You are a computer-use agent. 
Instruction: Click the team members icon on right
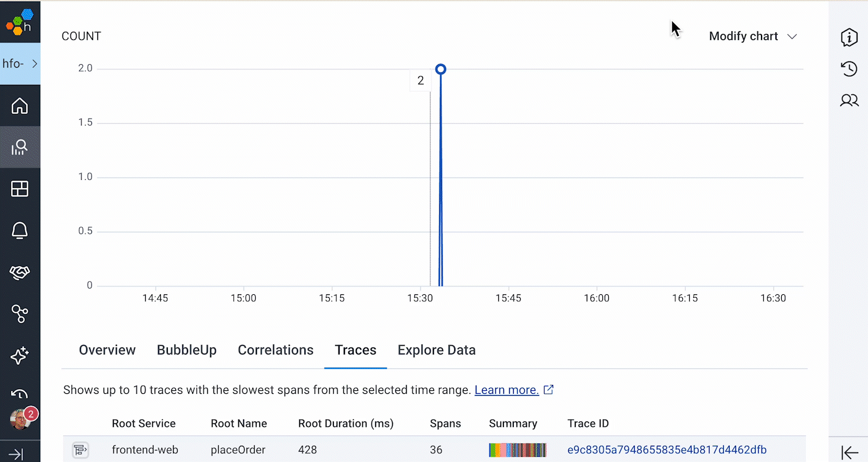849,100
